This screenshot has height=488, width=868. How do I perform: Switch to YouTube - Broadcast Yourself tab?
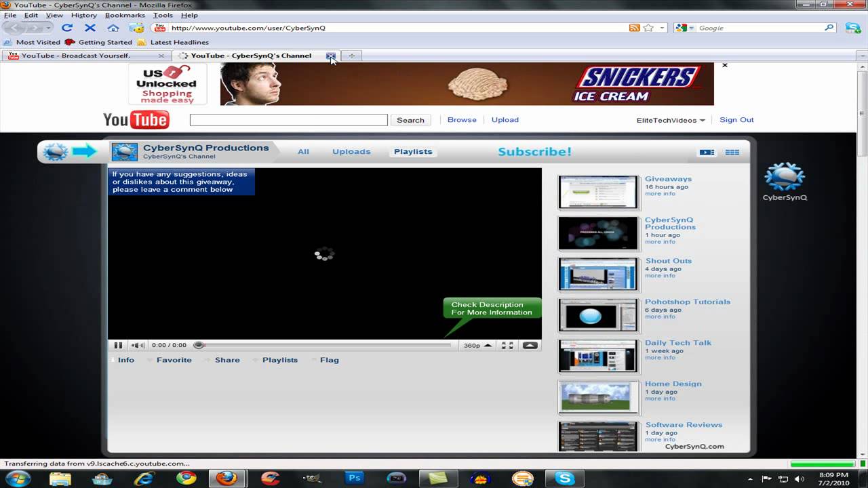[x=86, y=56]
